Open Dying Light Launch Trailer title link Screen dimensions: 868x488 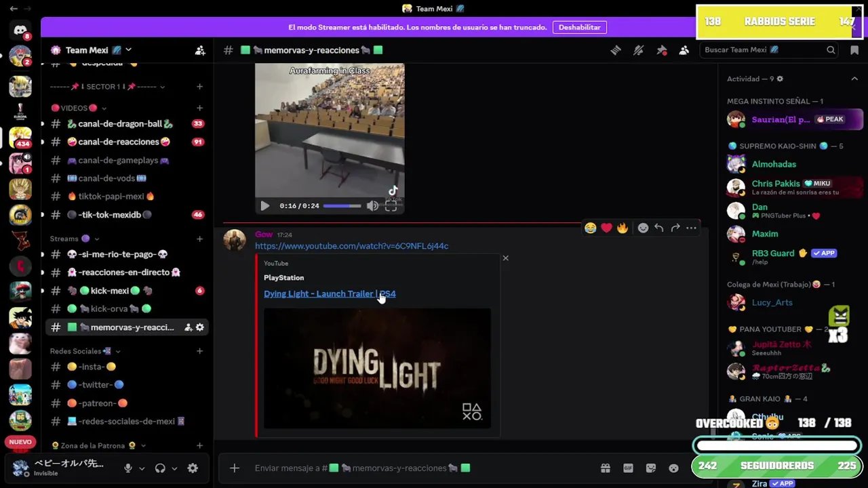(x=330, y=293)
